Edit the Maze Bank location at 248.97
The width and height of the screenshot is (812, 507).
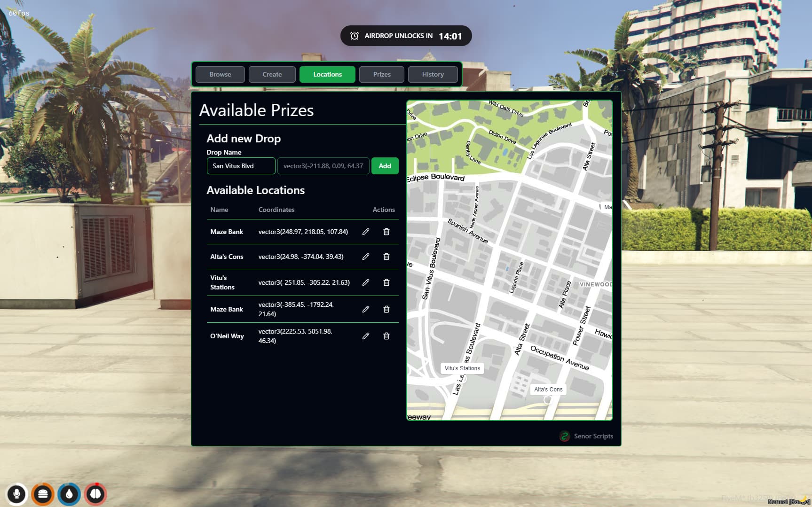coord(366,232)
